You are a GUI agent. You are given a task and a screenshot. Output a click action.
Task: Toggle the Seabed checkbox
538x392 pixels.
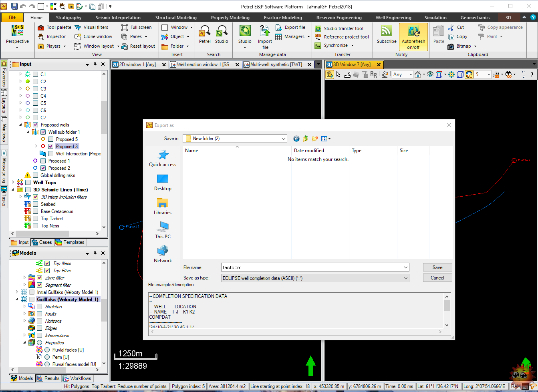(x=35, y=204)
